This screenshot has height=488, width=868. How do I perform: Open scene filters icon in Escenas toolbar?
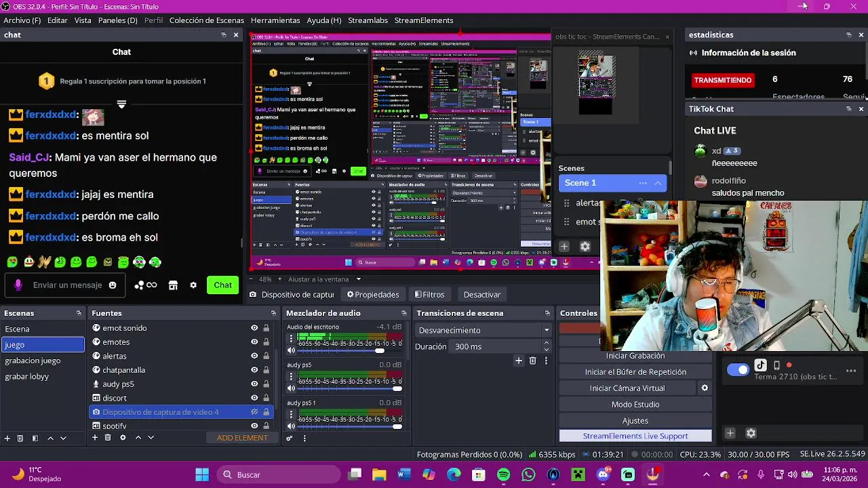click(x=35, y=439)
